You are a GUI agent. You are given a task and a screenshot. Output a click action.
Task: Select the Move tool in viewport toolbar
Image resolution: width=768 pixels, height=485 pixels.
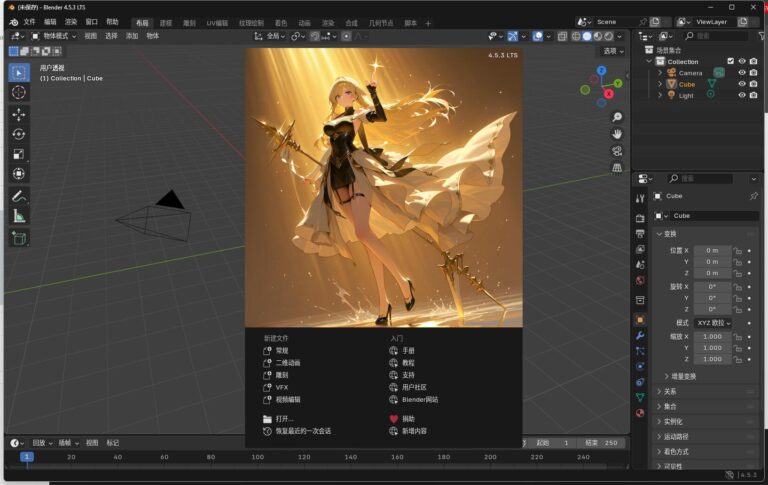tap(19, 114)
